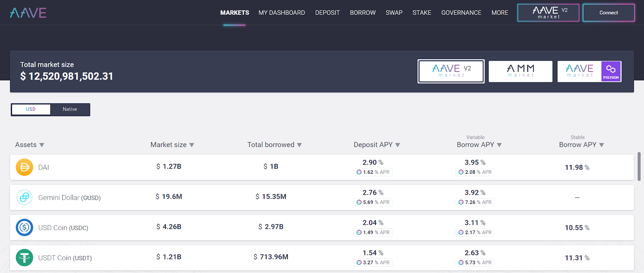The width and height of the screenshot is (644, 273).
Task: Click USDT total borrowed $ 713.96M
Action: (x=271, y=257)
